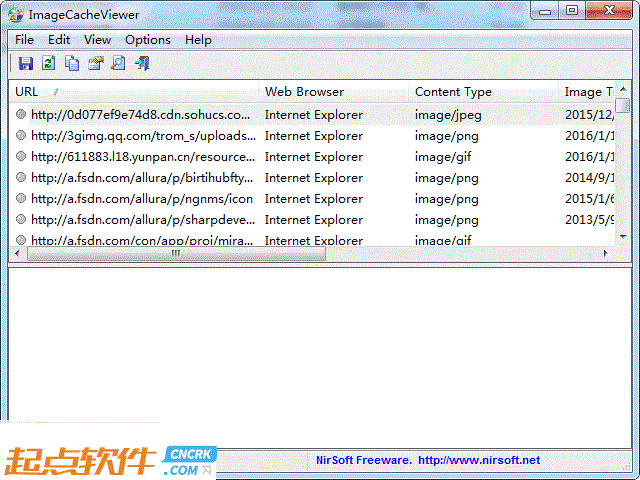Screen dimensions: 640x480
Task: Click the image/jpeg content type cell
Action: click(448, 115)
